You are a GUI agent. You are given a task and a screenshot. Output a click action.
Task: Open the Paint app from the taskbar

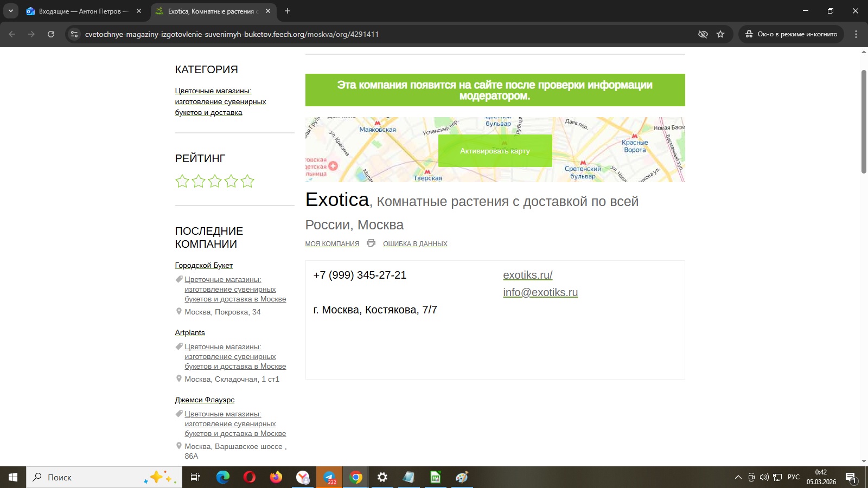click(462, 477)
